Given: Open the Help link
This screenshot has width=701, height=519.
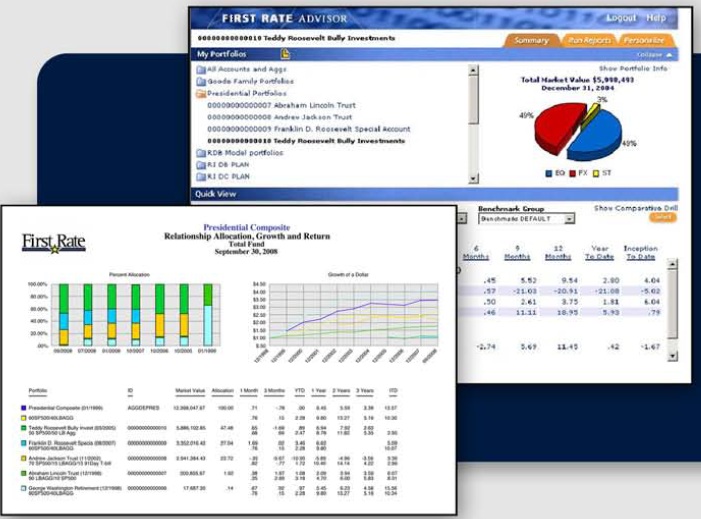Looking at the screenshot, I should pyautogui.click(x=656, y=18).
